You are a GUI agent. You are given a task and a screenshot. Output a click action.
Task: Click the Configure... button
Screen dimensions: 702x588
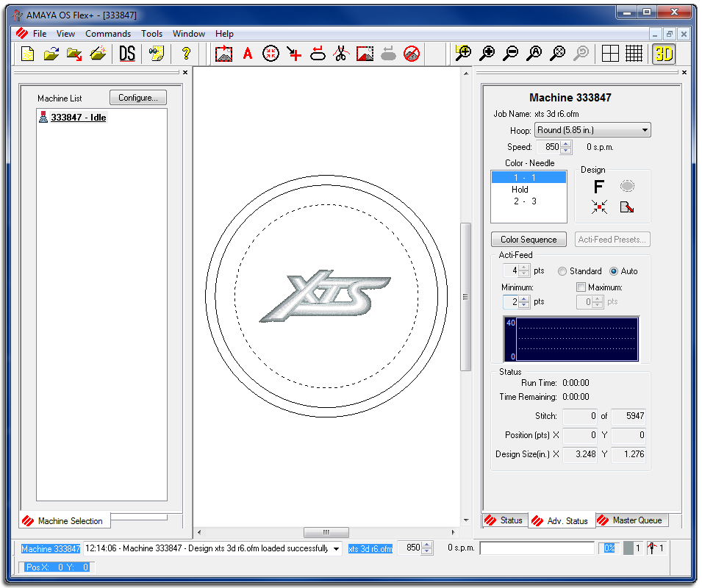(x=138, y=98)
